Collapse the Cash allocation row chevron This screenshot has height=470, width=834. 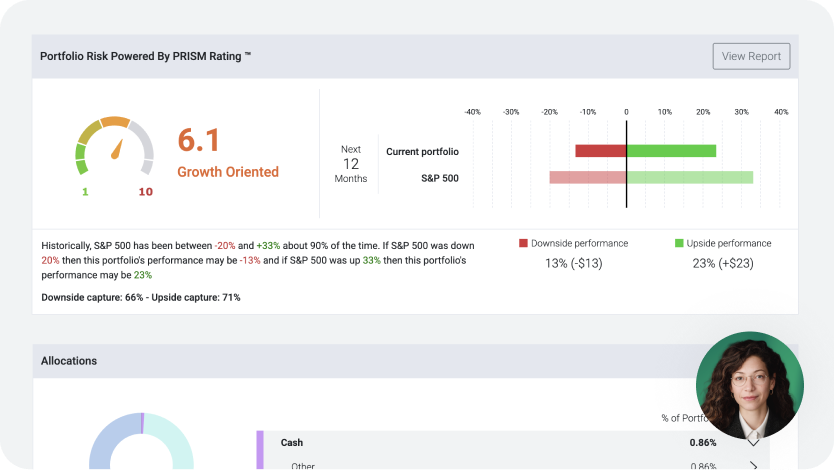[753, 441]
